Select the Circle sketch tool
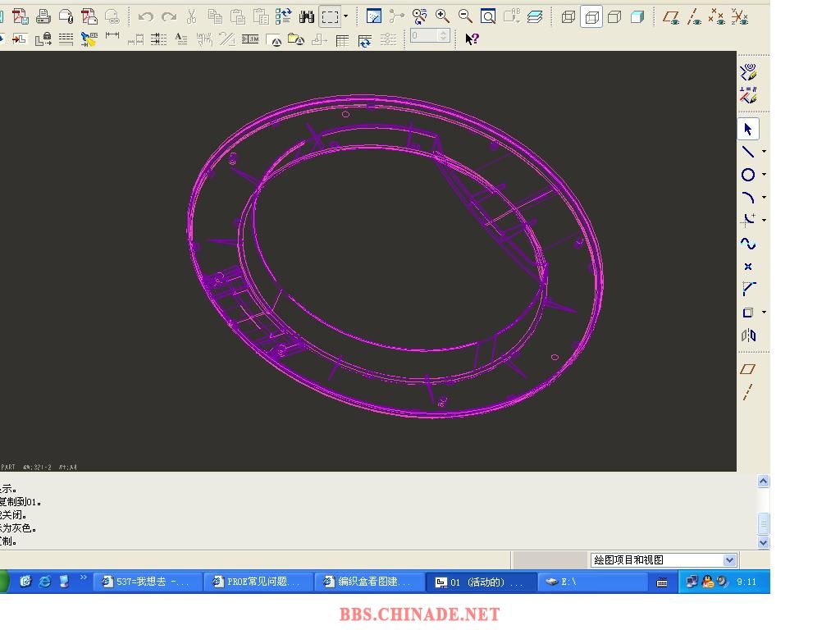Image resolution: width=840 pixels, height=630 pixels. (748, 175)
